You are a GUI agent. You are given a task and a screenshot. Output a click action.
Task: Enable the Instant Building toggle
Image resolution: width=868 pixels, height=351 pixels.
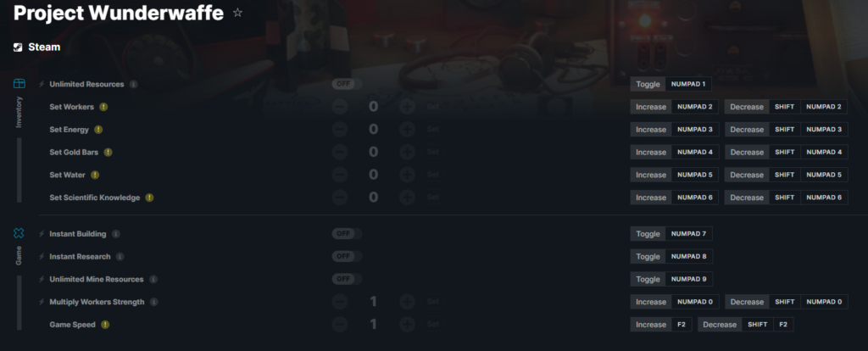coord(347,234)
